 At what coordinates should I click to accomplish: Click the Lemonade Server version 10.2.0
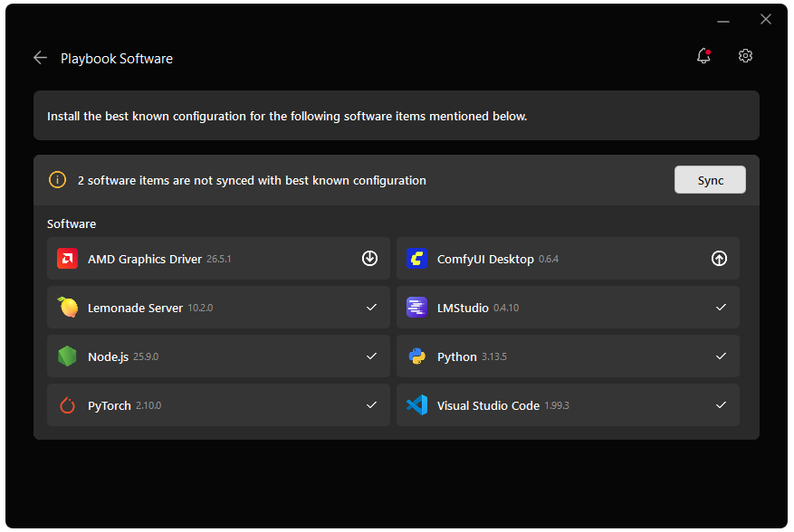click(200, 308)
